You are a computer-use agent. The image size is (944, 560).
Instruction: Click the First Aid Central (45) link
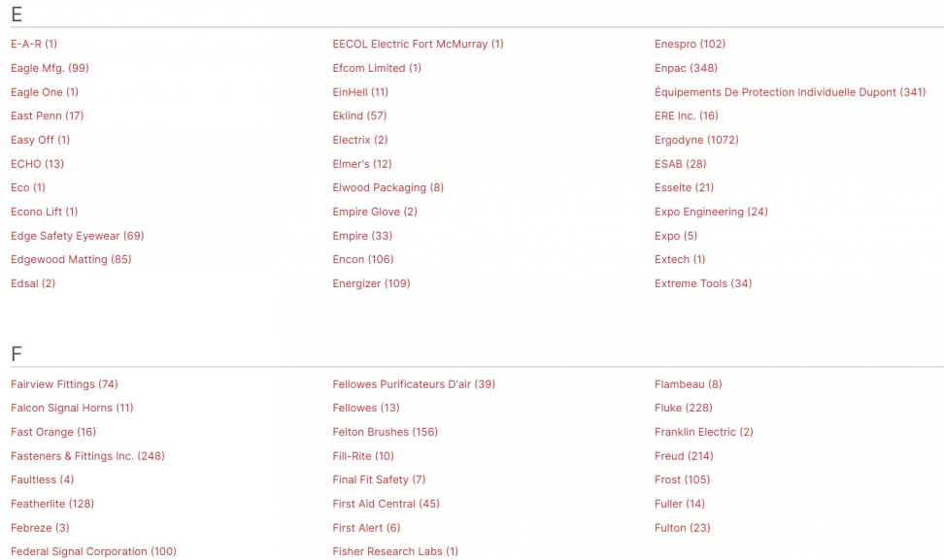click(x=386, y=504)
